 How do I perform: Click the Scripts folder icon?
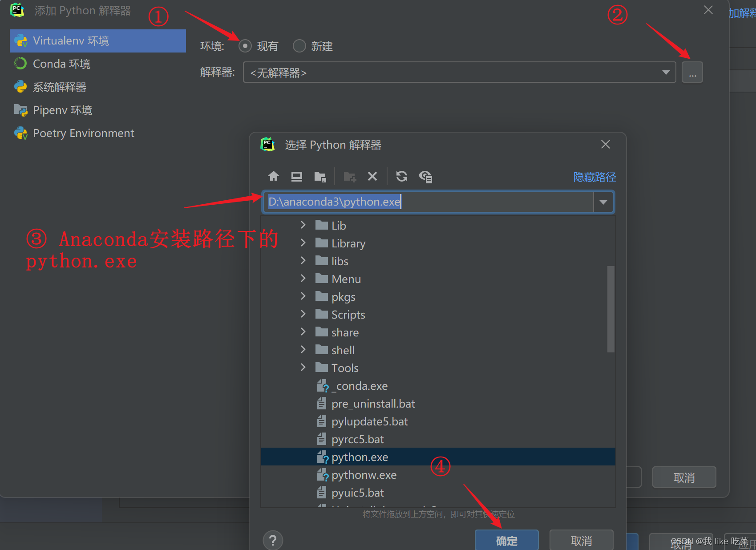click(322, 314)
